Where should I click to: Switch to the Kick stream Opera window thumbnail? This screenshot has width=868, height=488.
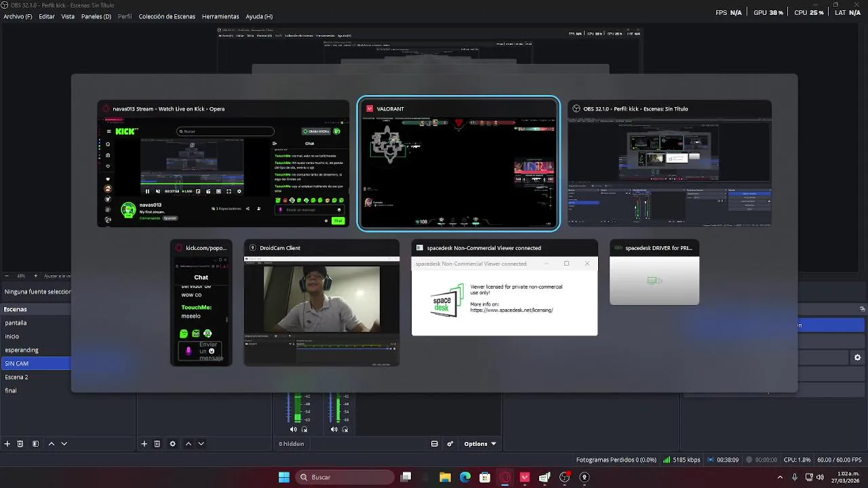(223, 164)
